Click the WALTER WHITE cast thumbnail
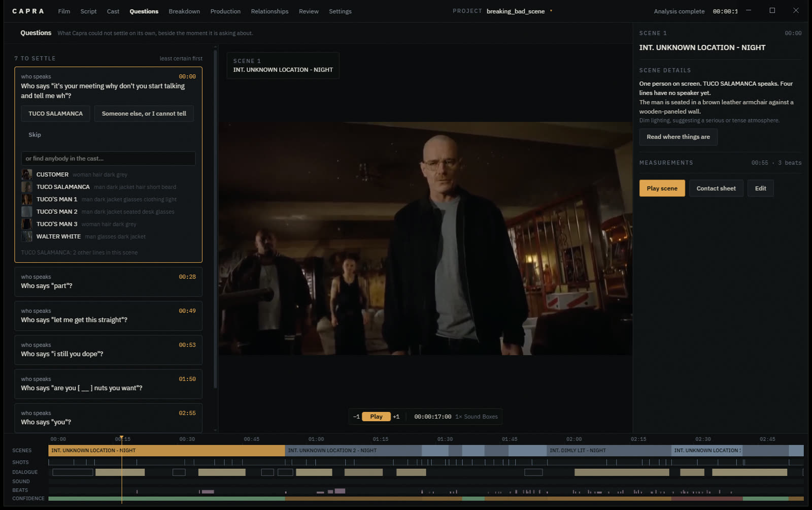Screen dimensions: 812x510 tap(27, 236)
